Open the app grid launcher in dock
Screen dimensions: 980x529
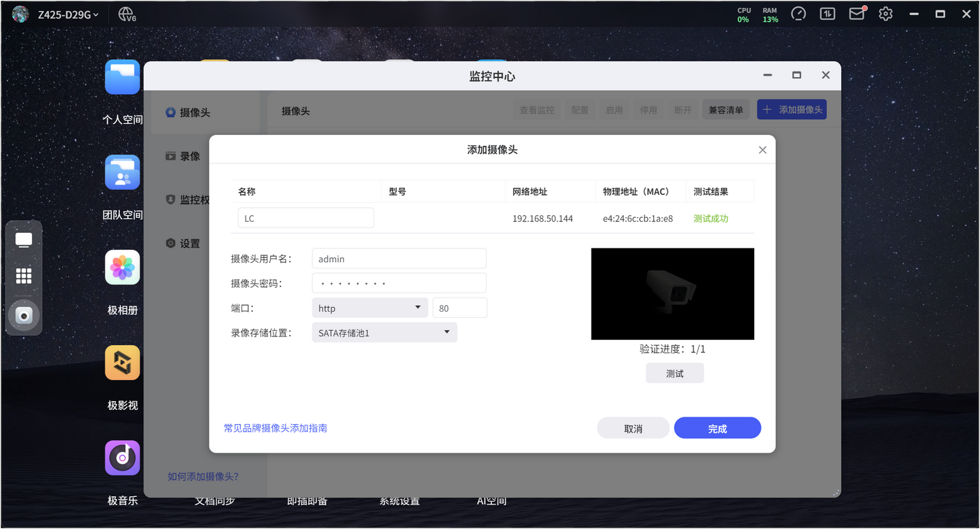coord(24,276)
